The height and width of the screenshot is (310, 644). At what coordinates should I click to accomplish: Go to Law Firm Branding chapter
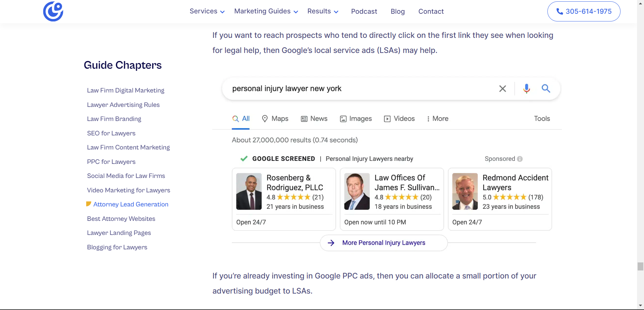click(x=114, y=119)
